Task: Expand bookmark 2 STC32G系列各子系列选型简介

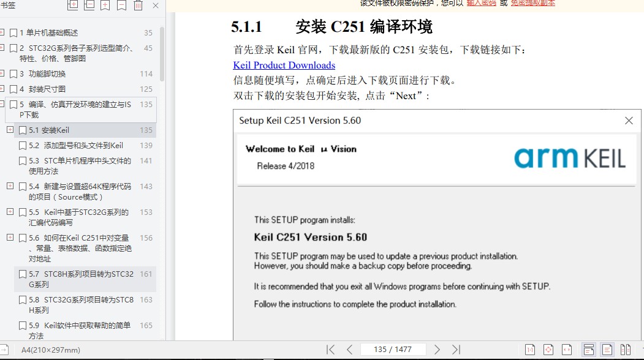Action: coord(2,48)
